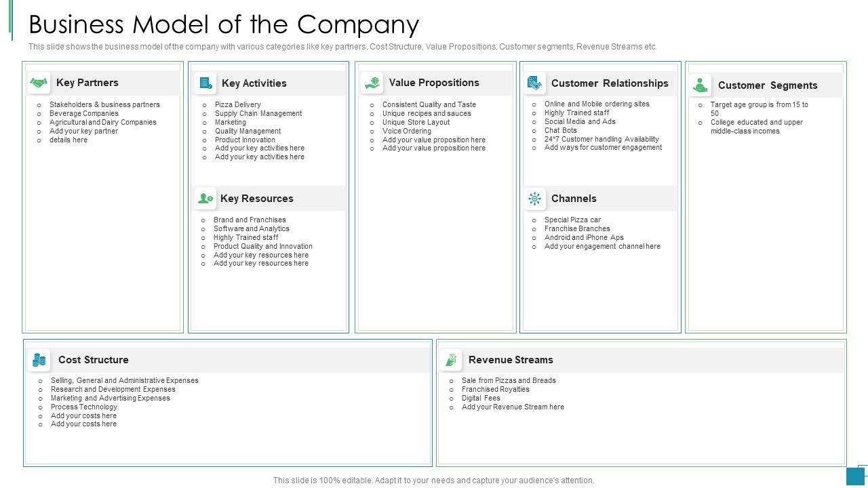Click the Channels network icon

[534, 199]
